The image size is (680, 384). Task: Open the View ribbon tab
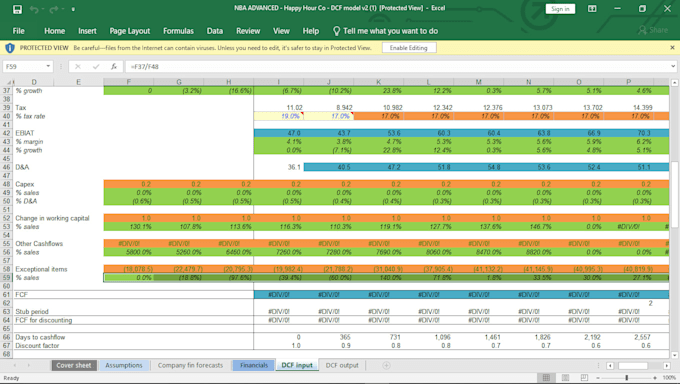(281, 31)
